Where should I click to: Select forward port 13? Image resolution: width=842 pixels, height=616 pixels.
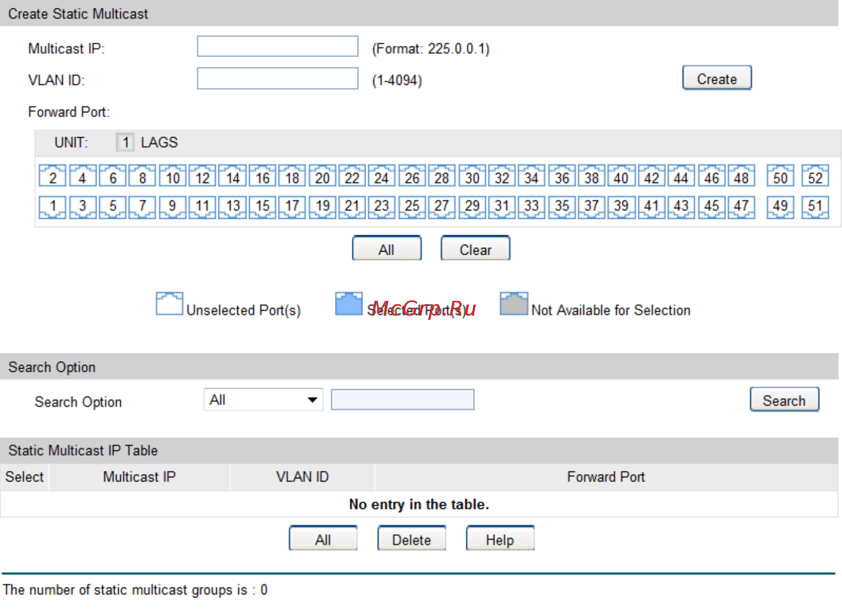pos(233,207)
